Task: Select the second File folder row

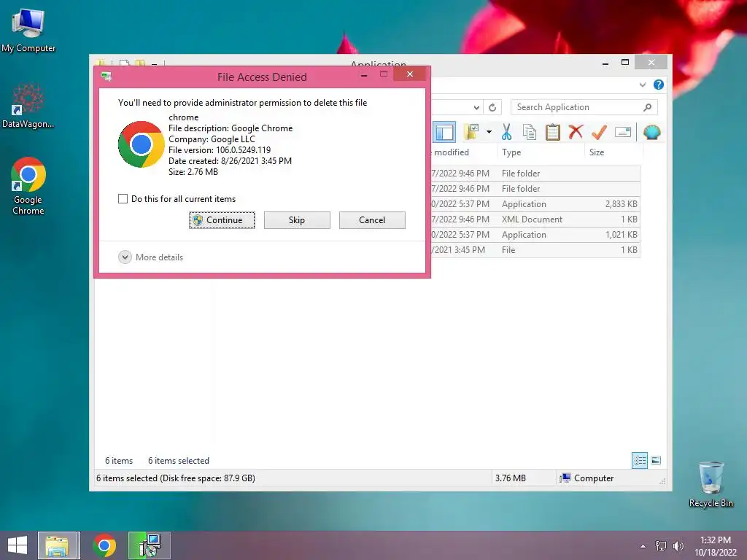Action: 535,189
